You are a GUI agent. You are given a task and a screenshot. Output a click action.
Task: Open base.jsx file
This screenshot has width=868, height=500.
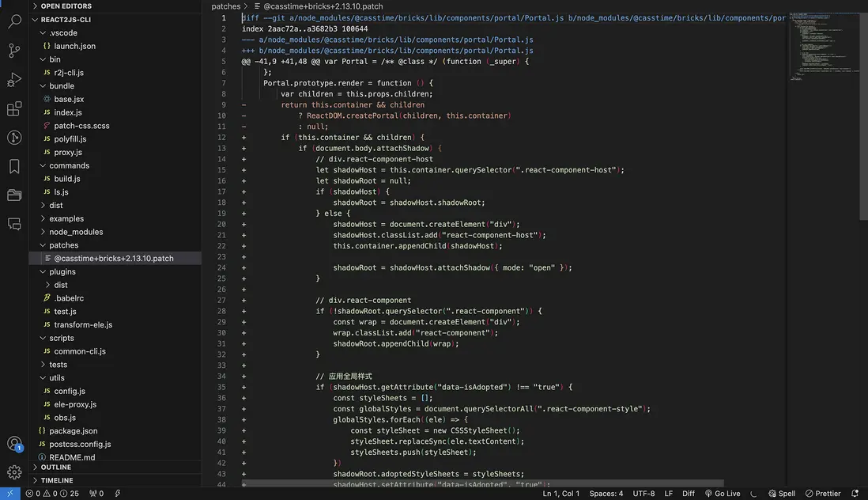(x=115, y=99)
